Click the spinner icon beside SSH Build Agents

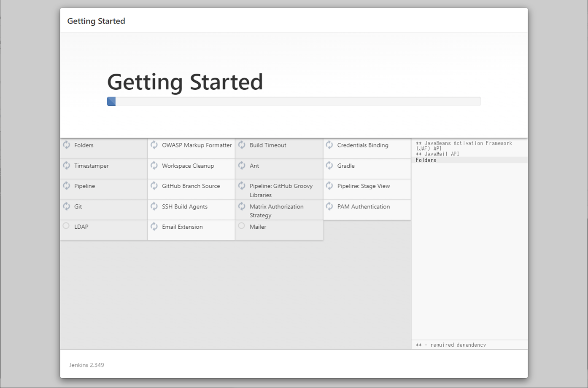click(154, 206)
